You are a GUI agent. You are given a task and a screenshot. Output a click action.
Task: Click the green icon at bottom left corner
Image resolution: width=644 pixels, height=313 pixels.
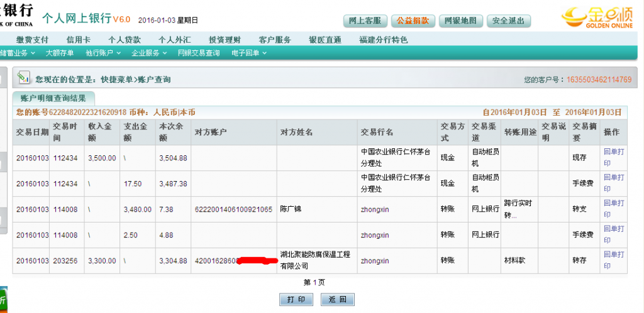tap(3, 298)
